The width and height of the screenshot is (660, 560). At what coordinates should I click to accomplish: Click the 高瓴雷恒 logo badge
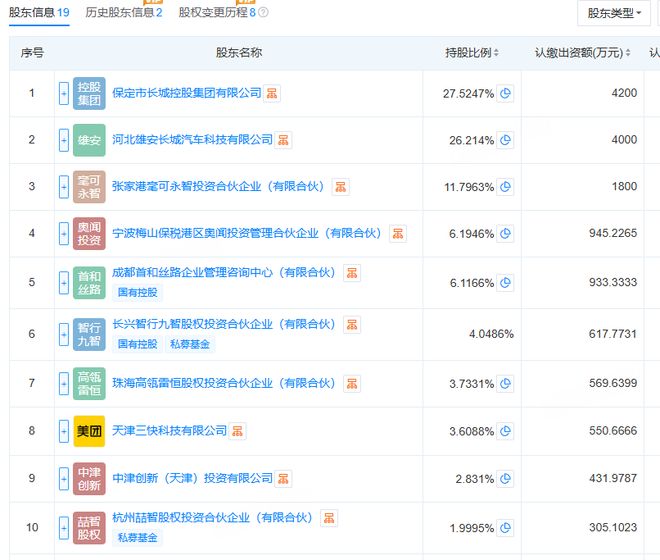click(x=89, y=384)
